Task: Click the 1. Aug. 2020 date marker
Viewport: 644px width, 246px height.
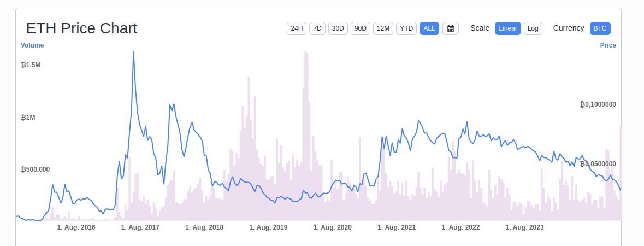Action: click(x=333, y=227)
